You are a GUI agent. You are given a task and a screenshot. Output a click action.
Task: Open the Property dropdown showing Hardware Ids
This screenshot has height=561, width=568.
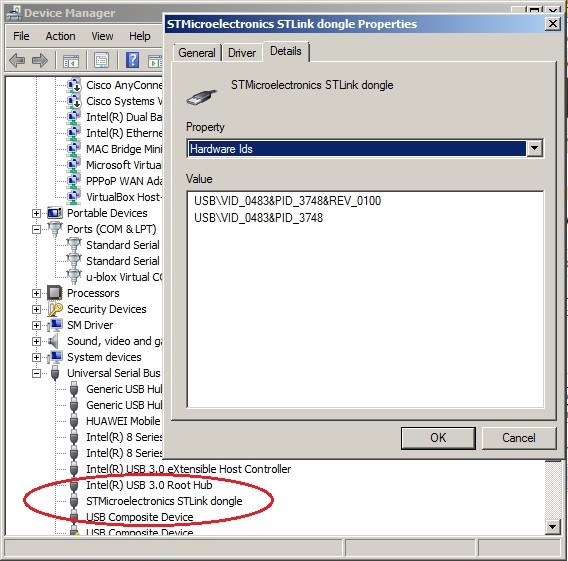click(534, 148)
